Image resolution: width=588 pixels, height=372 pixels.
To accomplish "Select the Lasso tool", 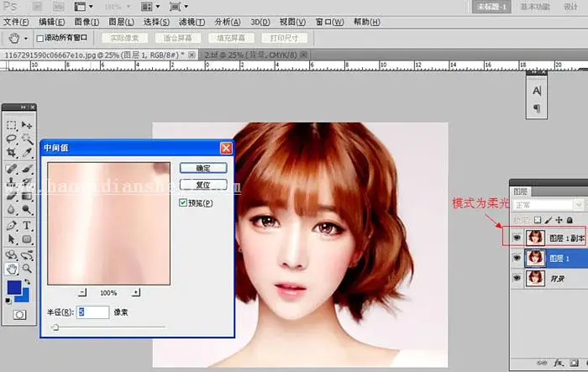I will point(11,139).
